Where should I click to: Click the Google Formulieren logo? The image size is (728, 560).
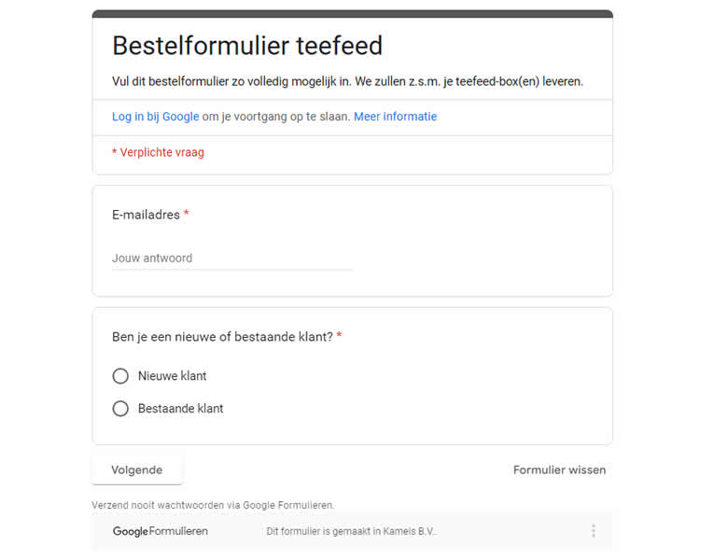coord(161,531)
